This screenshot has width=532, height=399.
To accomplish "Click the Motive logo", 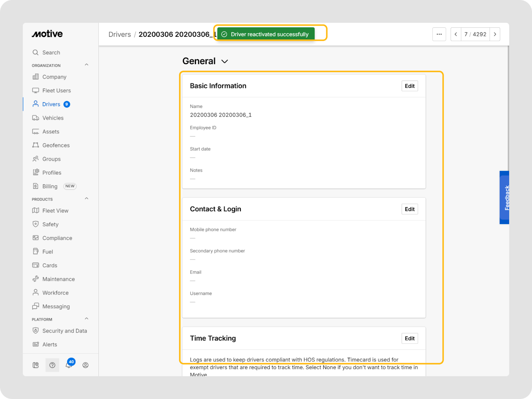I will pyautogui.click(x=47, y=34).
